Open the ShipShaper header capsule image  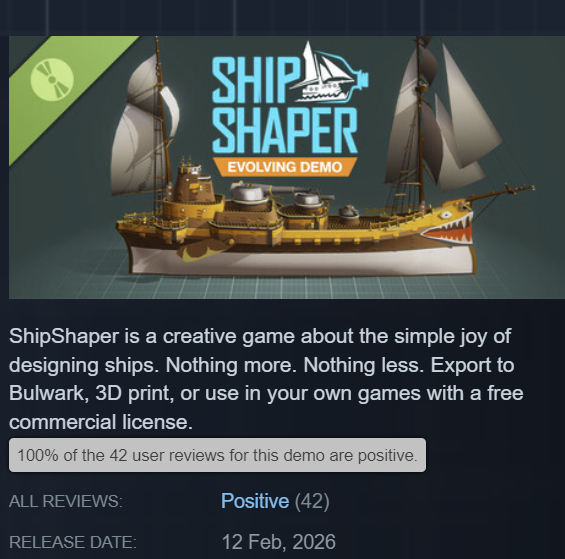pos(287,167)
